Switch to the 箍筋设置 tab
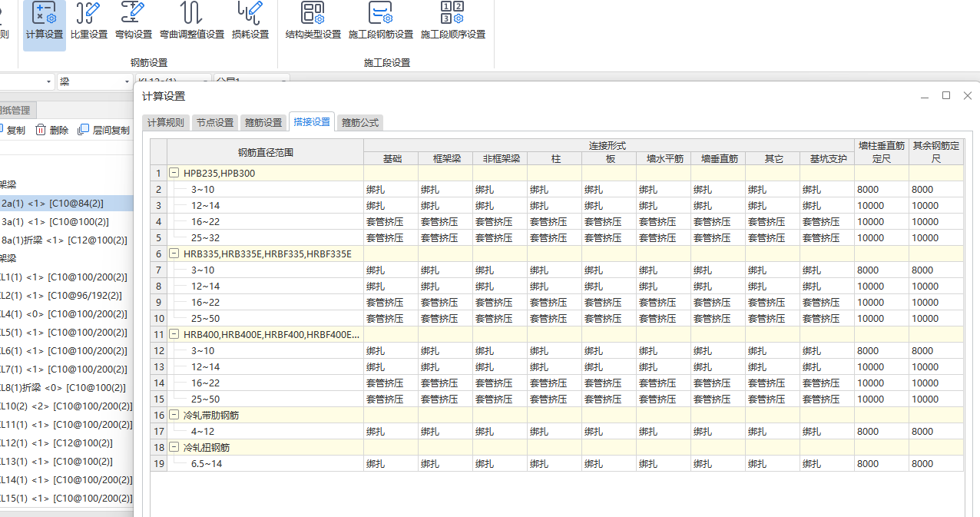This screenshot has width=980, height=517. pyautogui.click(x=263, y=123)
